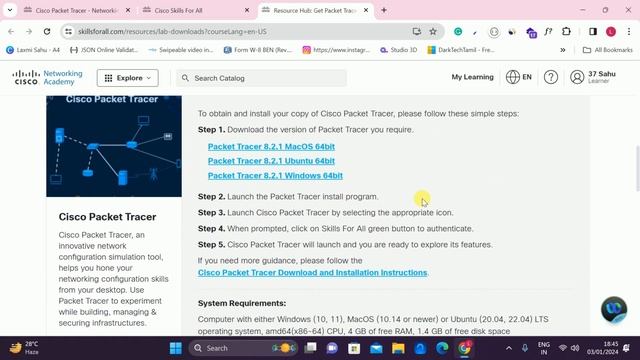Image resolution: width=640 pixels, height=360 pixels.
Task: Show hidden system tray icons
Action: (509, 348)
